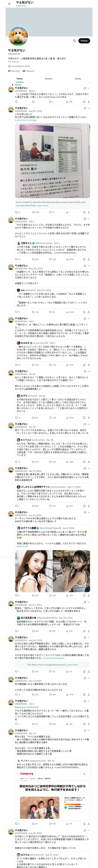Open profile search magnifier icon
The width and height of the screenshot is (98, 868).
click(74, 41)
